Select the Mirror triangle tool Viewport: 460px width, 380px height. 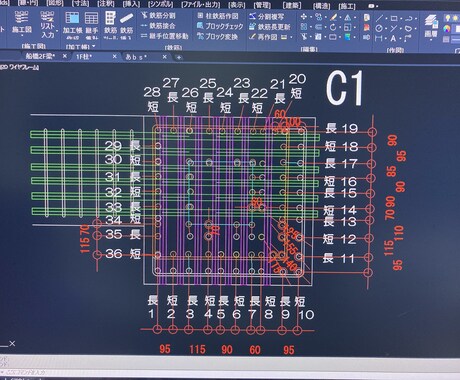[348, 17]
